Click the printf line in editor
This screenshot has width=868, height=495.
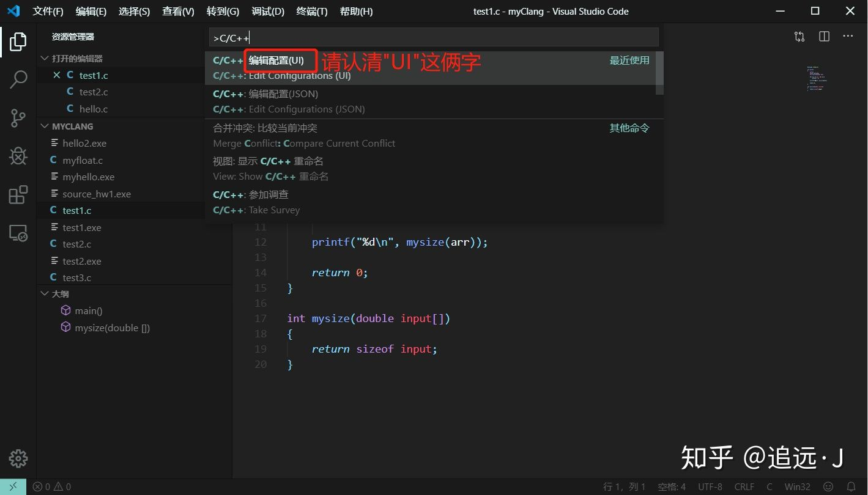click(x=399, y=242)
